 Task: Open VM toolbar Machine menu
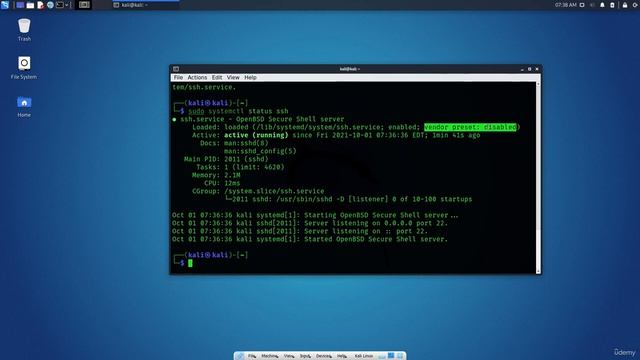[x=269, y=356]
